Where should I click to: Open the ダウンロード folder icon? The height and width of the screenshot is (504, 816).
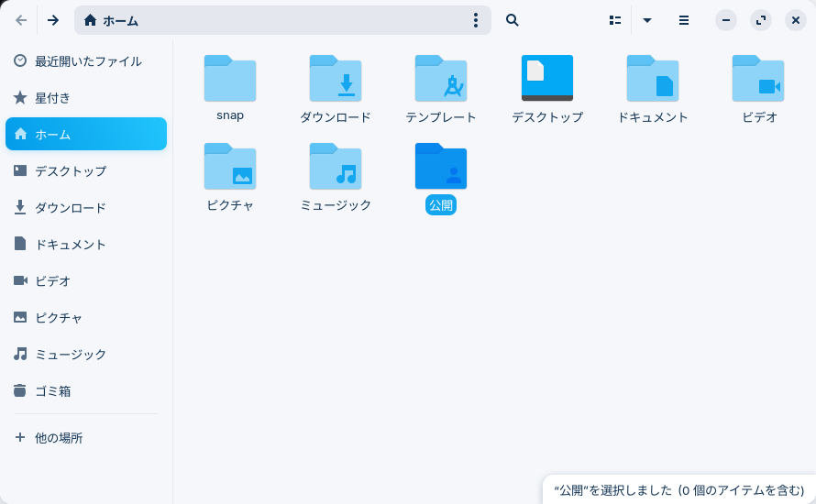336,78
